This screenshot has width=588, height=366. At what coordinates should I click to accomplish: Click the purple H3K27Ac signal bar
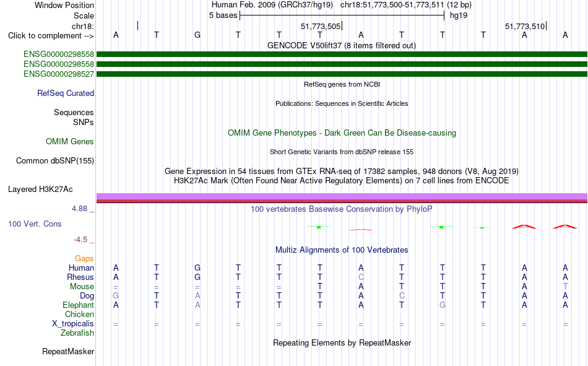(x=342, y=196)
